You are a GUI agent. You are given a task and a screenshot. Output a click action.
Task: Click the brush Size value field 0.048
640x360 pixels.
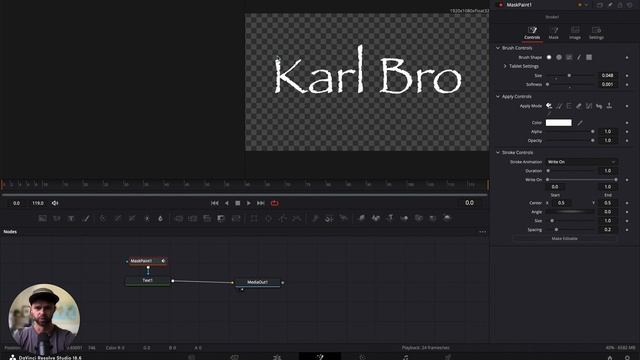click(x=607, y=76)
